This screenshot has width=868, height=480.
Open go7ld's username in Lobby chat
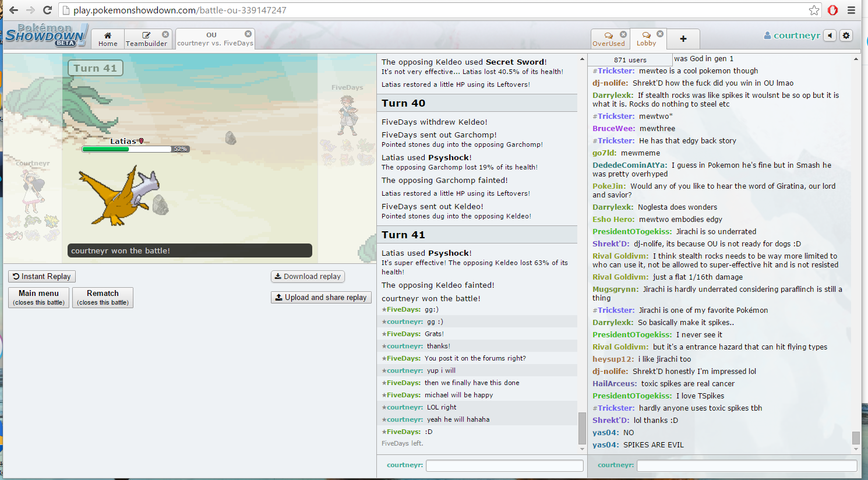605,153
